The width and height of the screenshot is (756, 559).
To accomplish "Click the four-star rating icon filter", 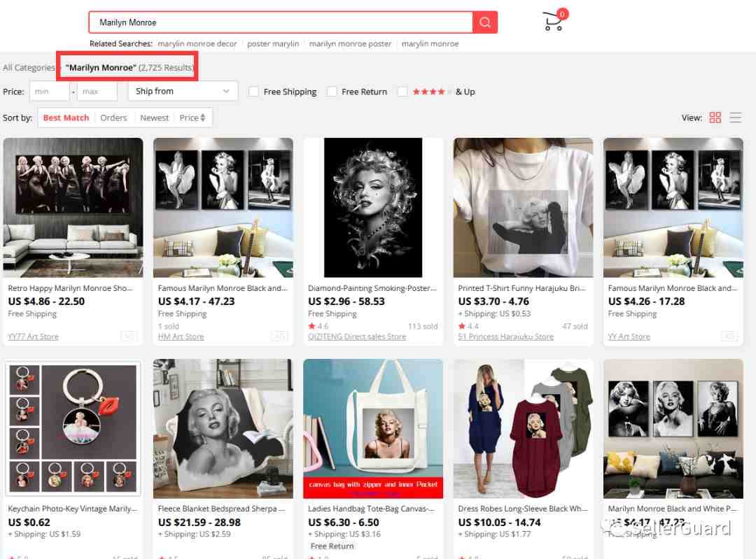I will tap(428, 92).
